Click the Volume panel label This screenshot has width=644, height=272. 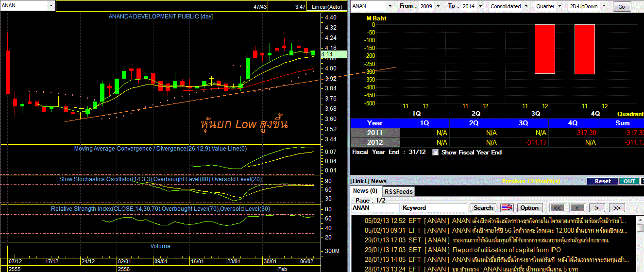click(160, 246)
